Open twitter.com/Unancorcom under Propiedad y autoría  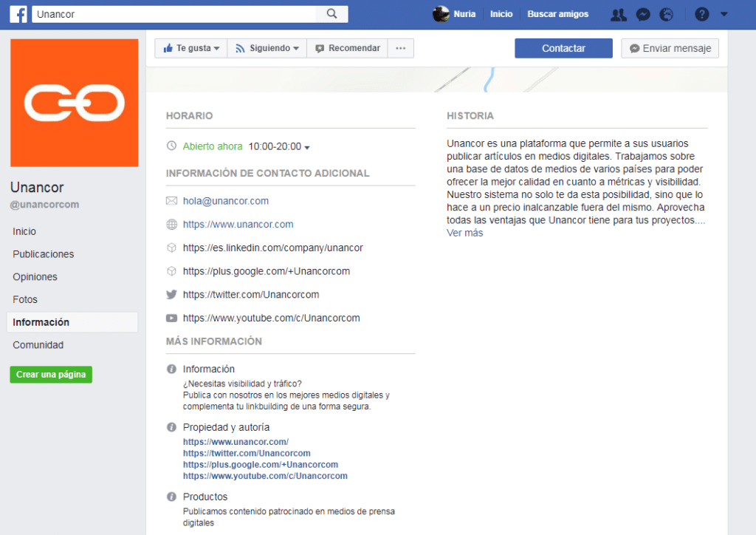(247, 453)
